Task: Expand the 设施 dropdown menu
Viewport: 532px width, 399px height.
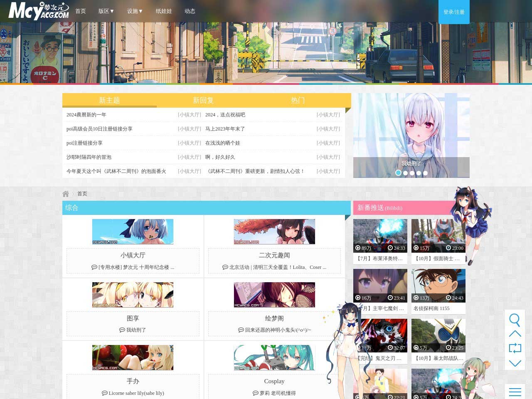Action: pyautogui.click(x=135, y=11)
